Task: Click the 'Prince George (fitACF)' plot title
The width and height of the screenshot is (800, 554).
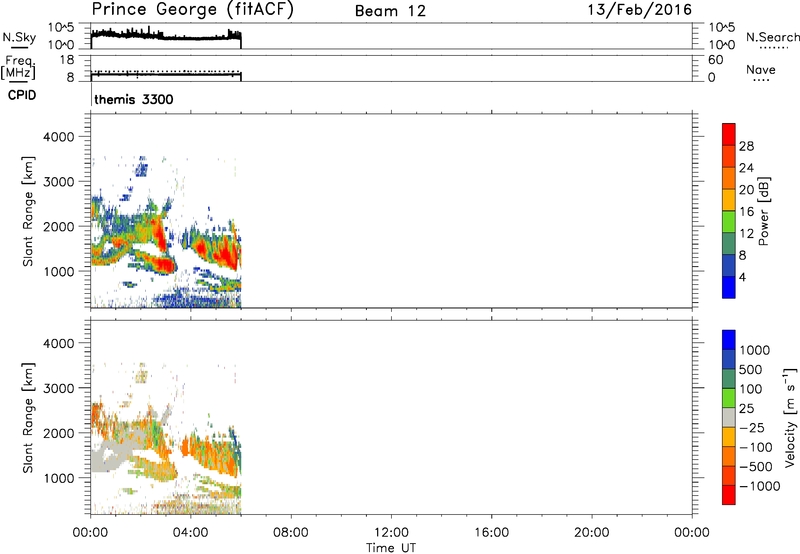Action: coord(192,10)
